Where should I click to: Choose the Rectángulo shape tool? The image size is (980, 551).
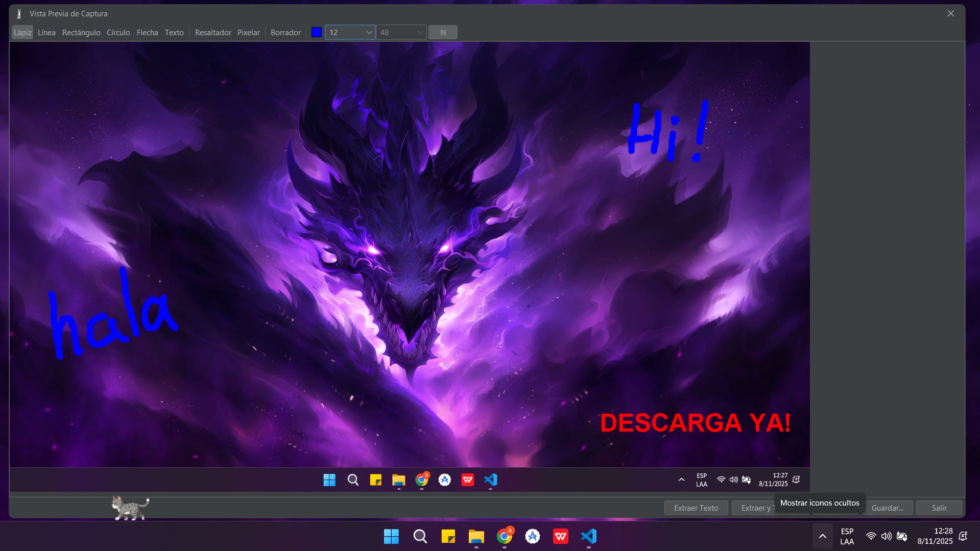click(81, 33)
